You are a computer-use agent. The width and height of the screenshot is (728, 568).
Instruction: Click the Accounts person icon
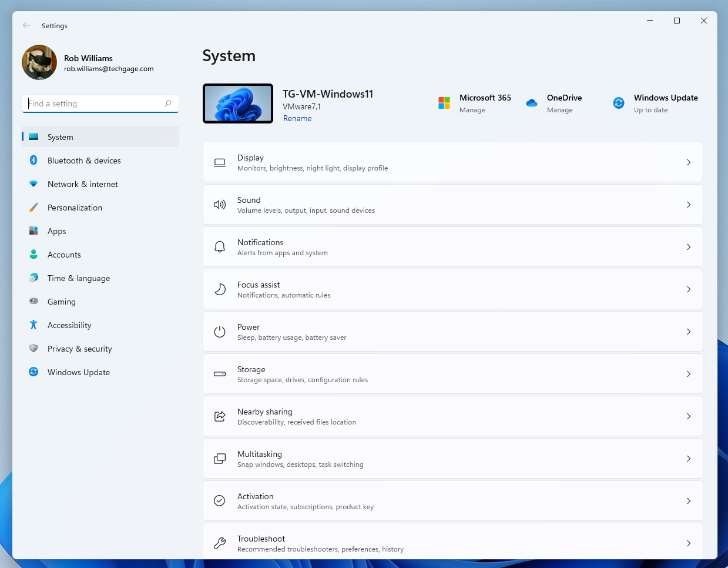click(33, 255)
